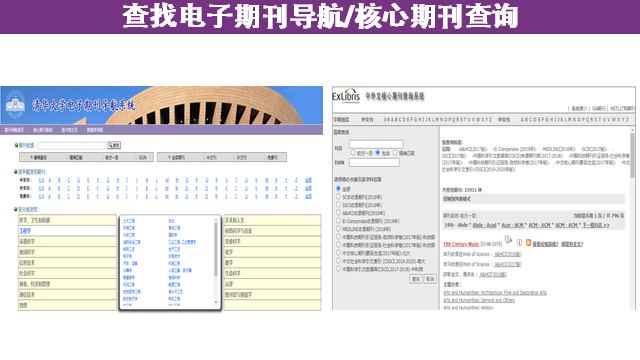
Task: Click the bullet icon next to 期刊检索 label
Action: click(x=16, y=145)
